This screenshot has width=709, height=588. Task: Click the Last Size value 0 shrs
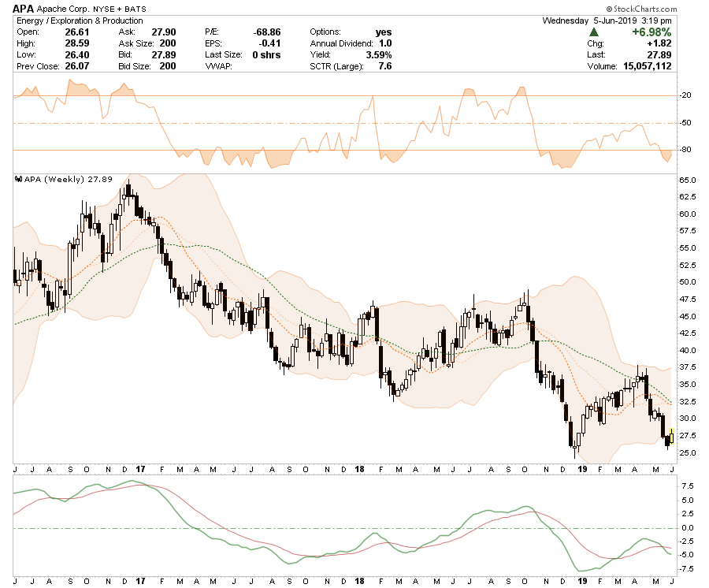coord(266,54)
